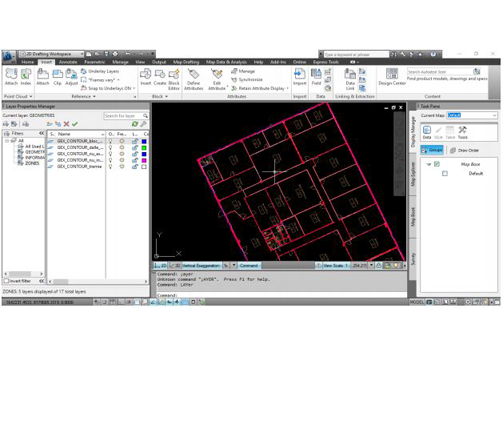
Task: Click the Data Link icon
Action: pyautogui.click(x=350, y=79)
